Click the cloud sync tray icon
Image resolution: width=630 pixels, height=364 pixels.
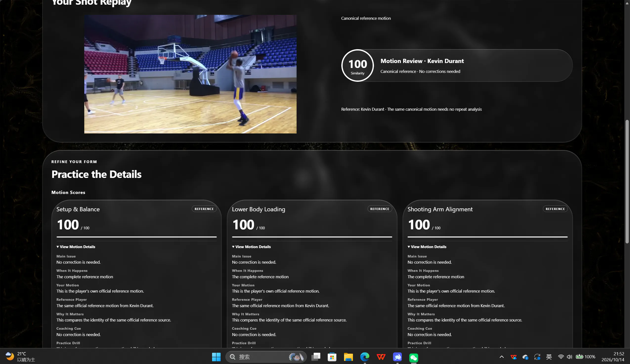click(x=525, y=357)
